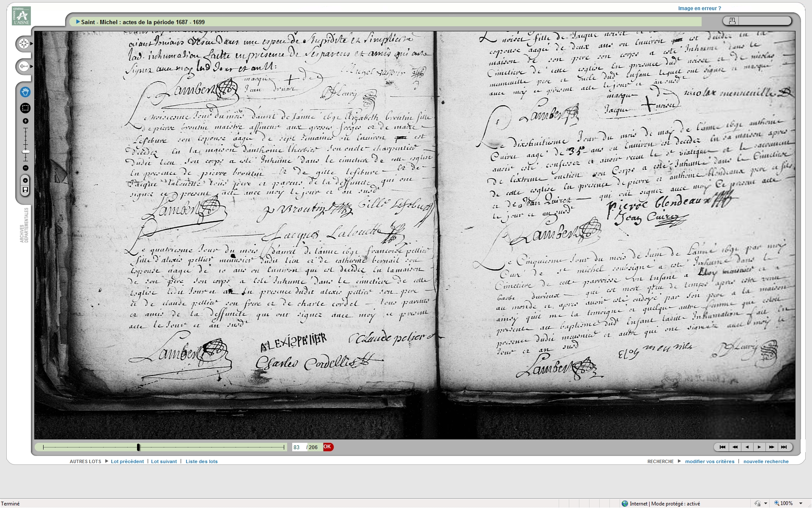Click the zoom in plus button
Viewport: 812px width, 508px height.
(x=25, y=121)
